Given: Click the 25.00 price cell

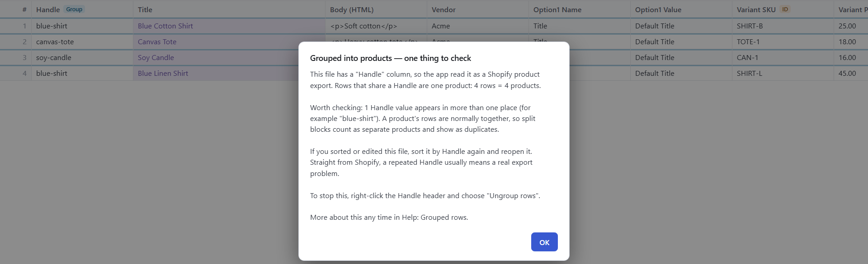Looking at the screenshot, I should 851,26.
